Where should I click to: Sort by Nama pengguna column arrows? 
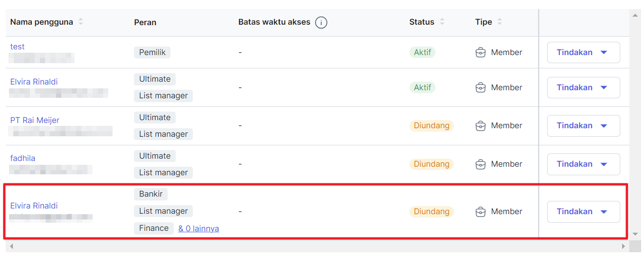[81, 22]
